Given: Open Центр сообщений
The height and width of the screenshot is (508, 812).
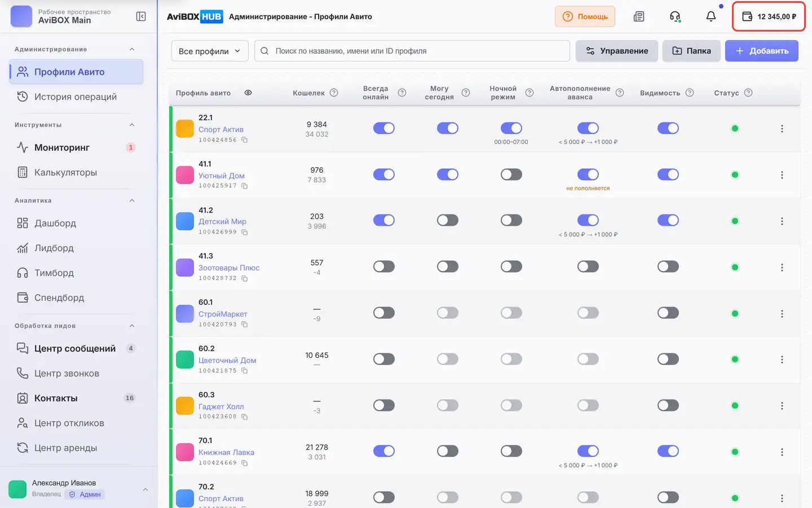Looking at the screenshot, I should pyautogui.click(x=76, y=348).
